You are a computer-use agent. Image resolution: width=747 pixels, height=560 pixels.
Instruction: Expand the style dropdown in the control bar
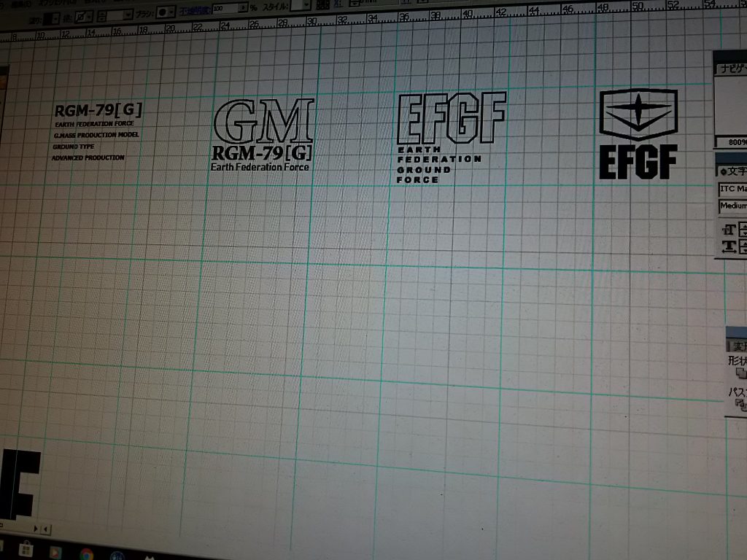(306, 4)
